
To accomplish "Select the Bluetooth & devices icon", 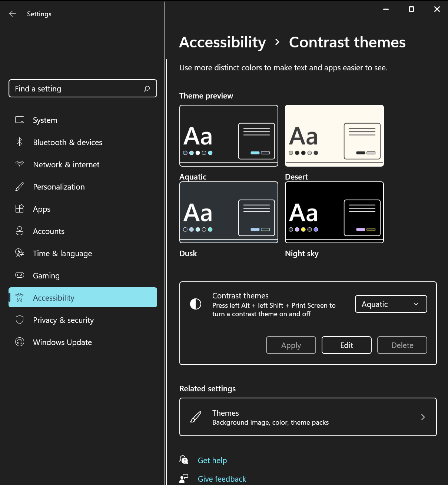I will coord(19,142).
